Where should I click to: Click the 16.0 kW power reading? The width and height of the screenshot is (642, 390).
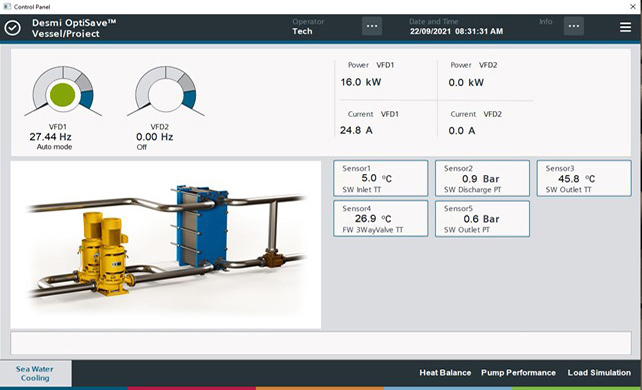361,82
